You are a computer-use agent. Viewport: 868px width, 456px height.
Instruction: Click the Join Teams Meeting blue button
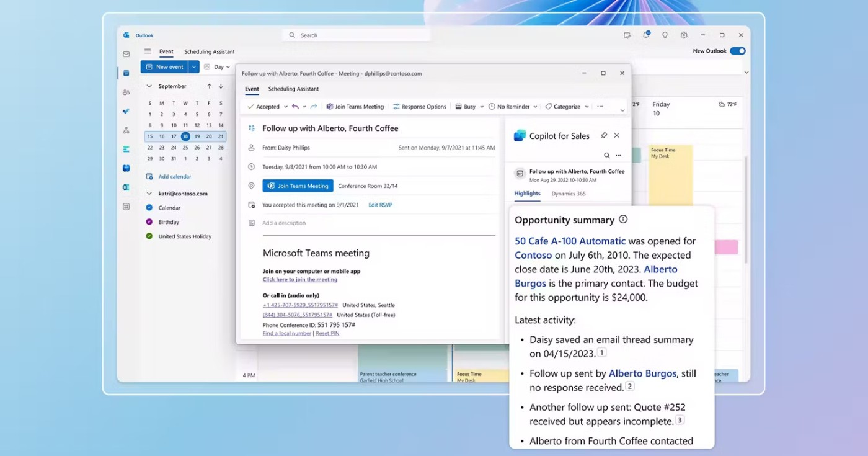[x=298, y=186]
